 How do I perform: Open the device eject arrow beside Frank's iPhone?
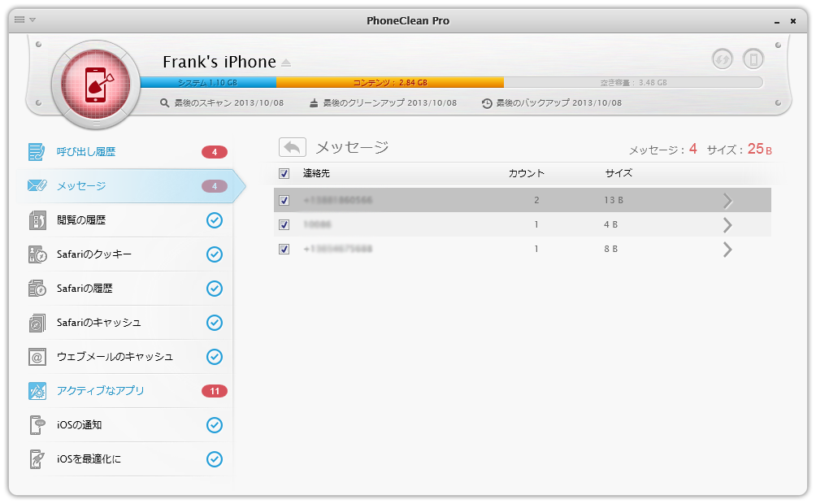click(x=286, y=63)
